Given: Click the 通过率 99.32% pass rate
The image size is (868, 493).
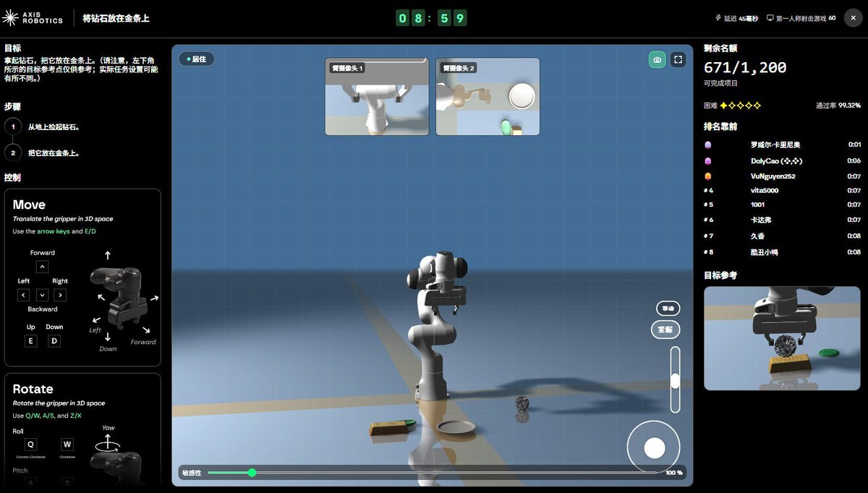Looking at the screenshot, I should pyautogui.click(x=838, y=106).
